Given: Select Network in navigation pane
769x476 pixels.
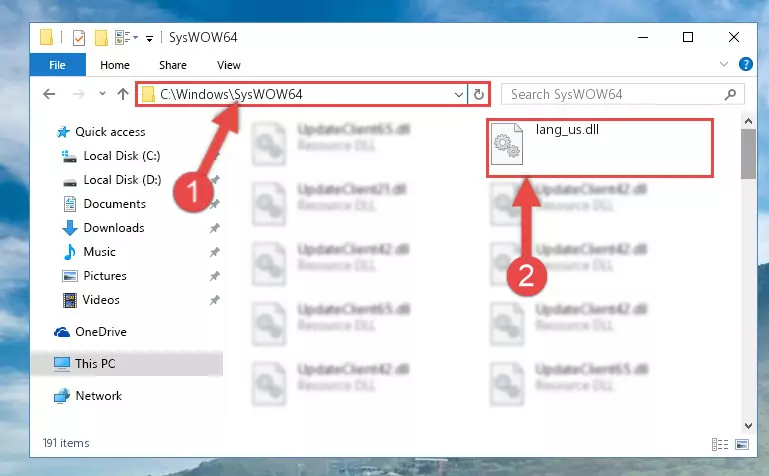Looking at the screenshot, I should click(x=99, y=396).
